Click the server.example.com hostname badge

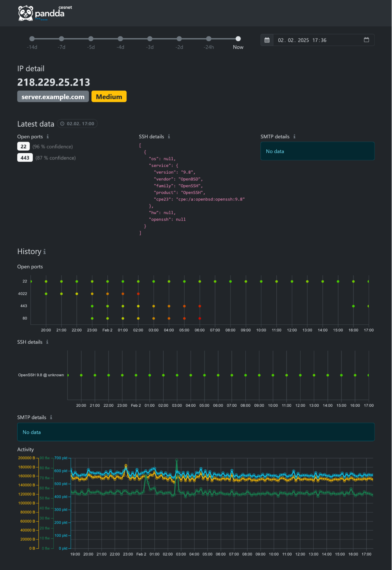click(53, 97)
